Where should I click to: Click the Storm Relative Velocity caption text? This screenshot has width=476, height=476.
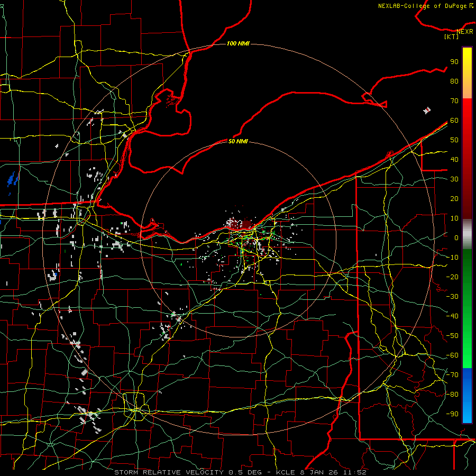tap(240, 472)
